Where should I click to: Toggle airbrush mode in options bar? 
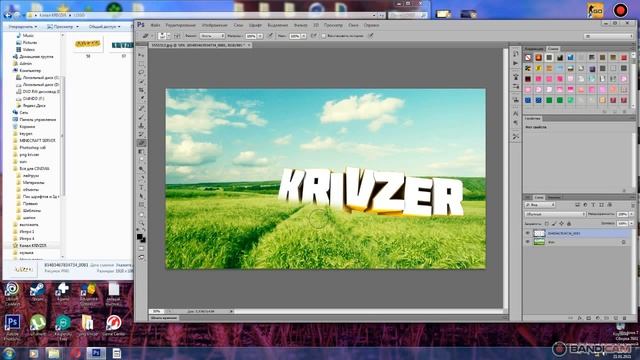(313, 36)
